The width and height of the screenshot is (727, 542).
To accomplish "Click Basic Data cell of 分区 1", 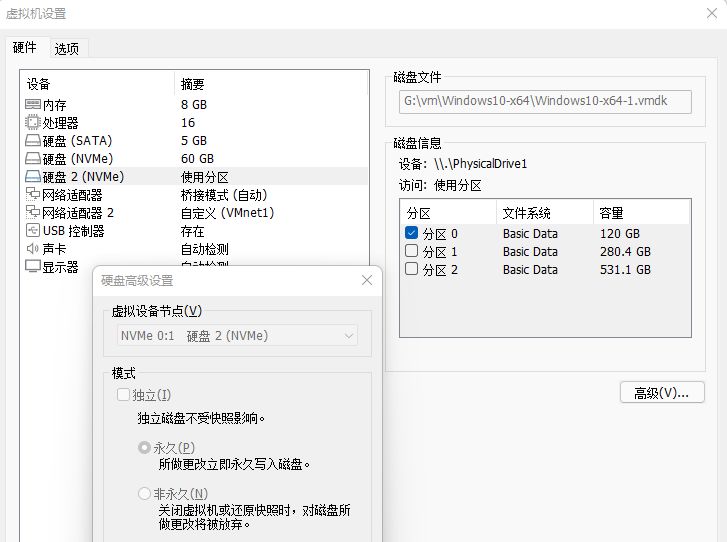I will click(530, 252).
